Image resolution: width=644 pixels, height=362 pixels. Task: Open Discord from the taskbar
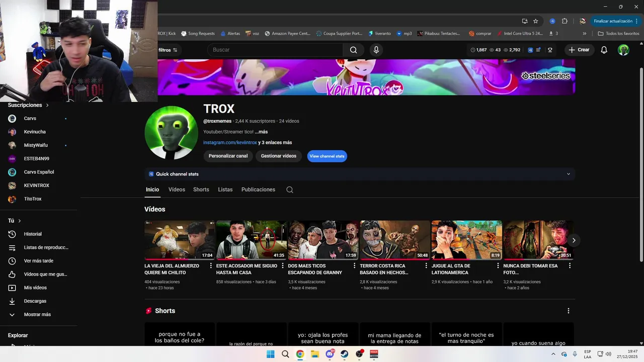(330, 354)
